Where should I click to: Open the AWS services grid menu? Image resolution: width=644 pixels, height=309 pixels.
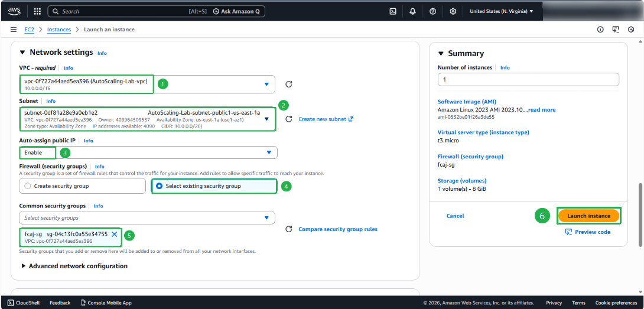tap(37, 11)
